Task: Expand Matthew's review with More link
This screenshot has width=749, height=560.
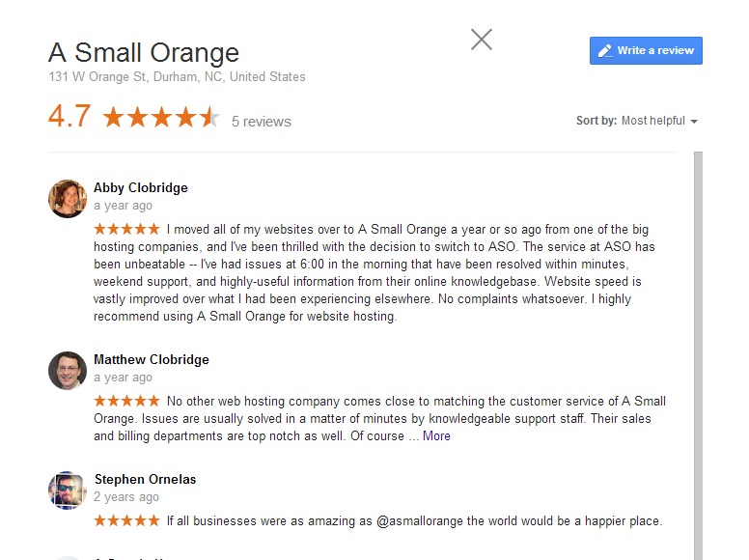Action: pos(436,435)
